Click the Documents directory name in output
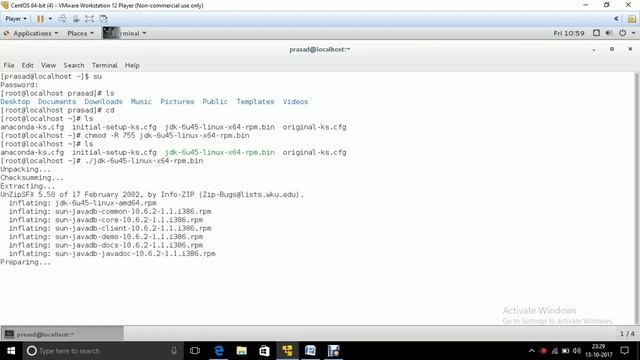 coord(57,102)
